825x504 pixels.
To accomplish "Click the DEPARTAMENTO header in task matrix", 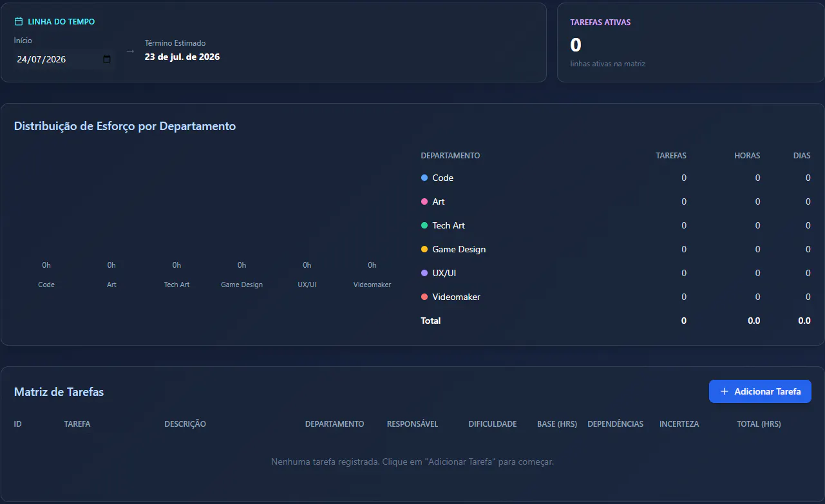I will [335, 424].
